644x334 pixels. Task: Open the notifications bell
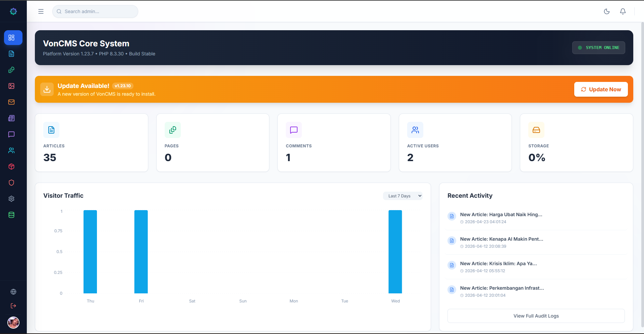623,11
